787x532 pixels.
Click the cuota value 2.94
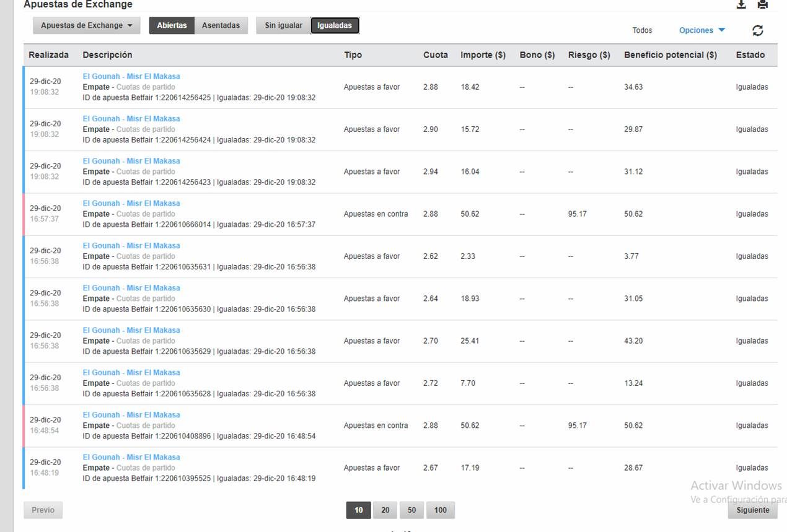[x=431, y=172]
